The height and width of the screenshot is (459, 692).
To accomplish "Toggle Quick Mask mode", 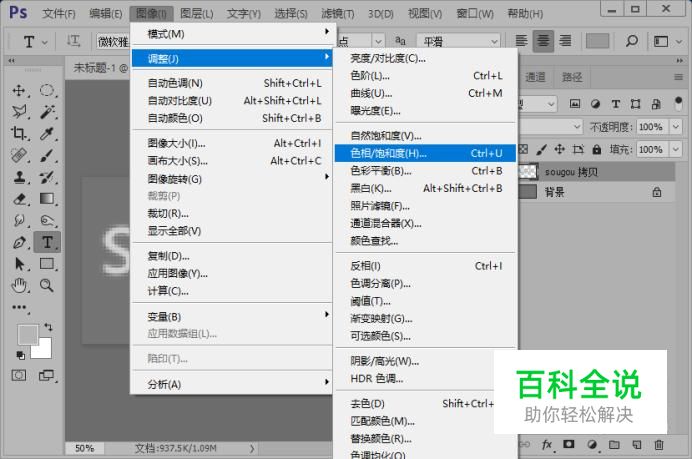I will click(x=19, y=376).
